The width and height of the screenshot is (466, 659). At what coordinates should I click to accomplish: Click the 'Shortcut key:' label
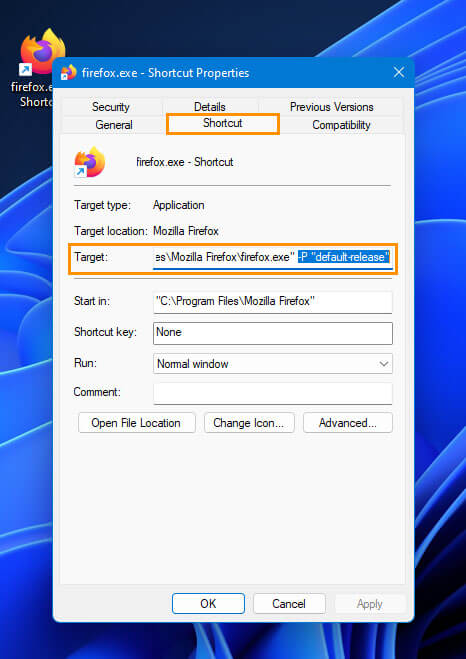point(105,332)
